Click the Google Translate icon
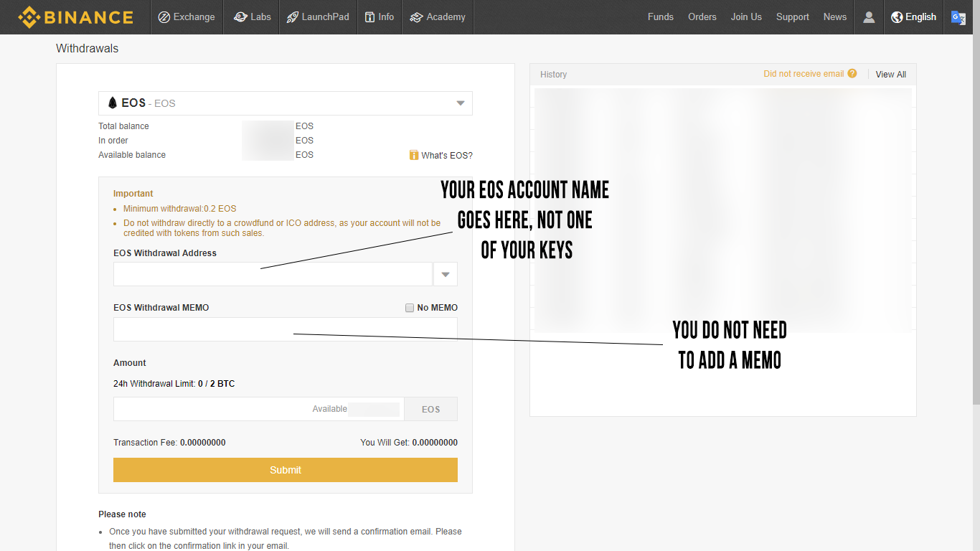The width and height of the screenshot is (980, 551). (958, 17)
